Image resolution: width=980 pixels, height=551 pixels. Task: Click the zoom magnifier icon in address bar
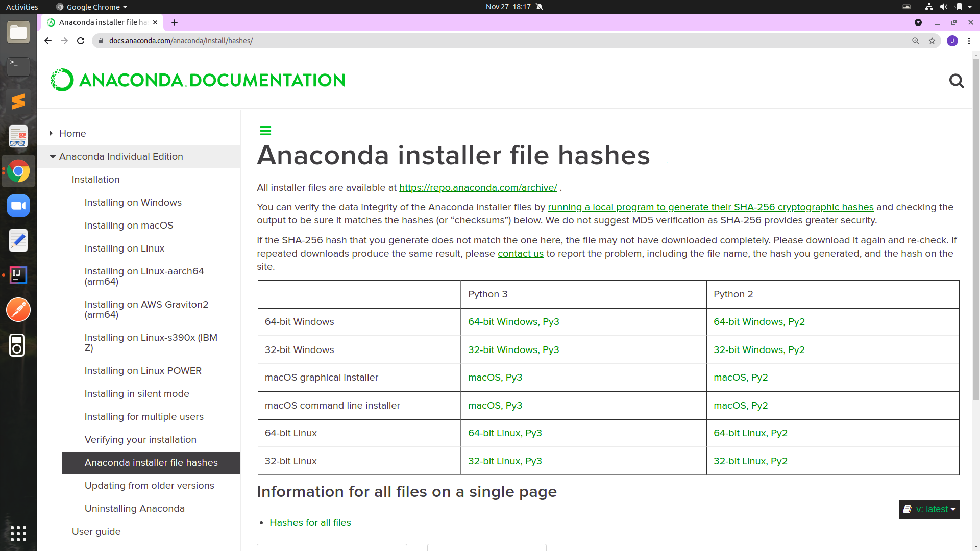[x=916, y=41]
